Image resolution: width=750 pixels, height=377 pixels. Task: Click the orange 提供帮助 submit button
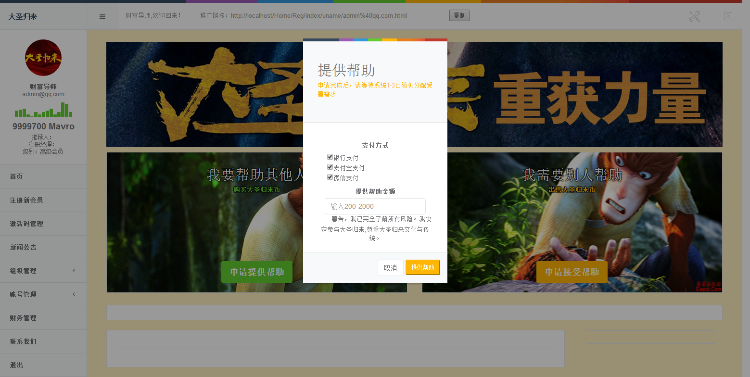pos(423,267)
